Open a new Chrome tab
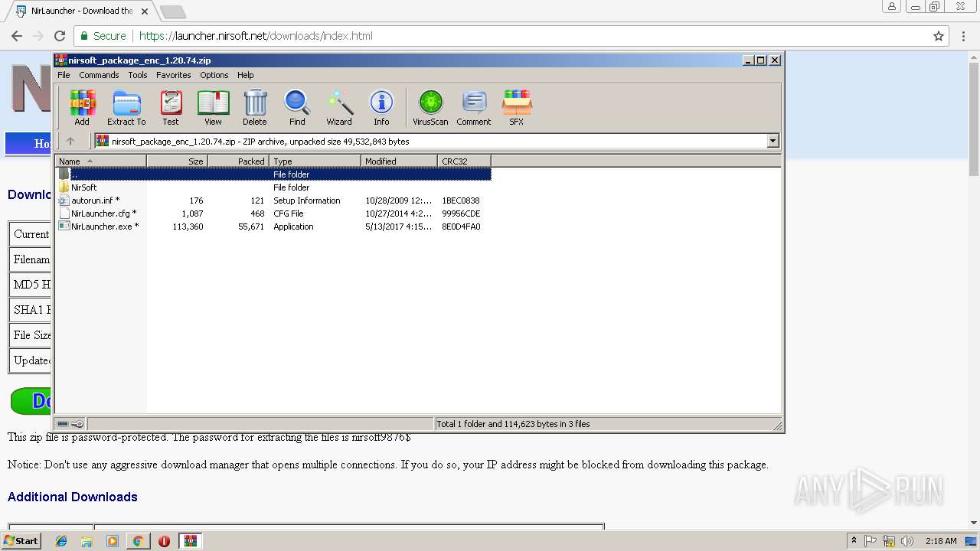 pos(172,11)
